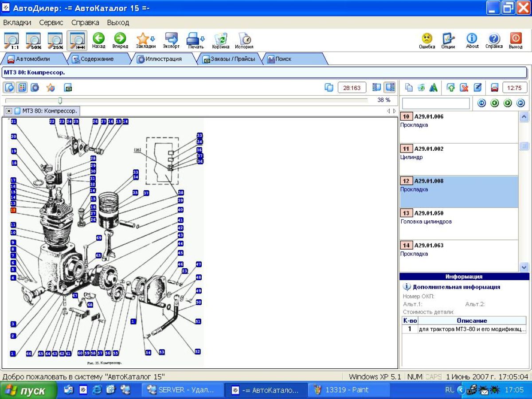This screenshot has height=399, width=532.
Task: Click the 28:163 counter field
Action: [352, 87]
